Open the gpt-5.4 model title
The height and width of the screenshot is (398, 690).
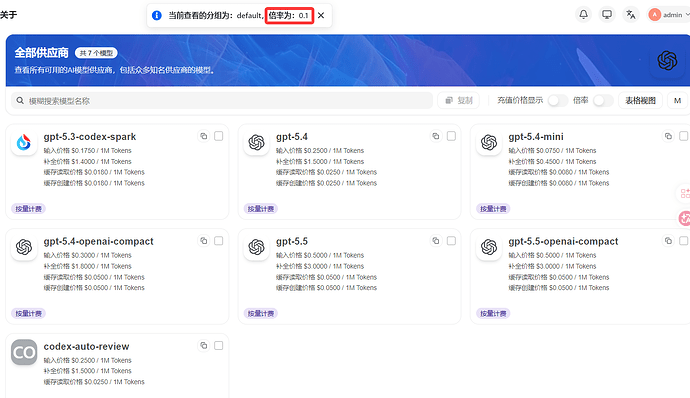(x=292, y=137)
